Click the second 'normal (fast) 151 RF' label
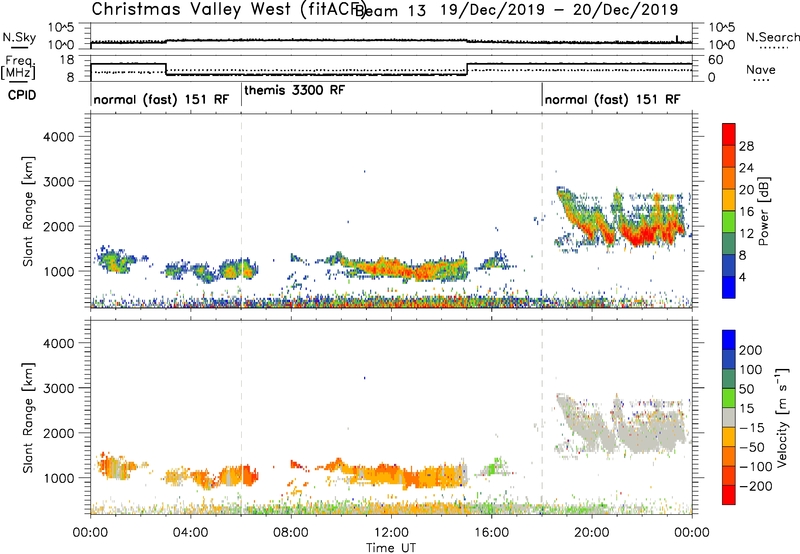This screenshot has height=554, width=800. 612,99
